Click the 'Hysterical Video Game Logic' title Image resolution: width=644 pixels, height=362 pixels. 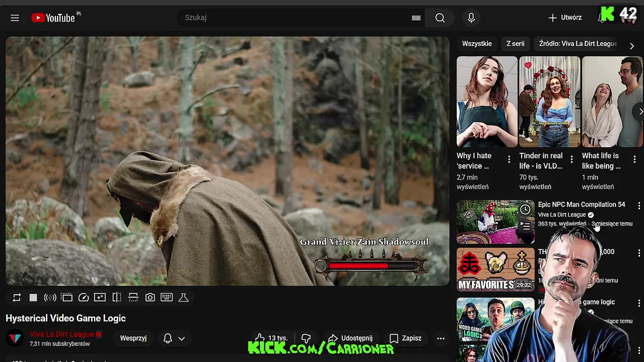coord(65,318)
